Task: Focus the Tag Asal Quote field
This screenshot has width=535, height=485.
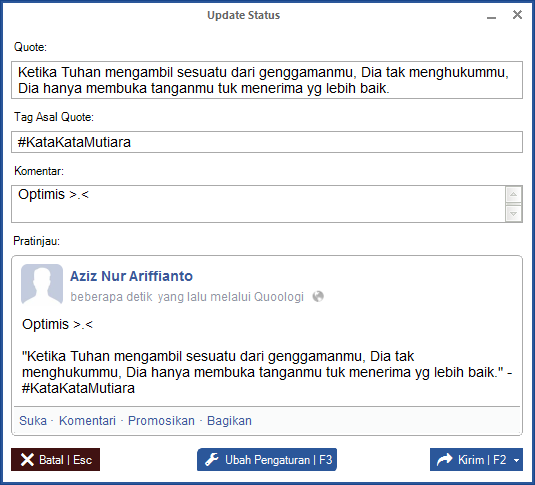Action: pyautogui.click(x=267, y=142)
